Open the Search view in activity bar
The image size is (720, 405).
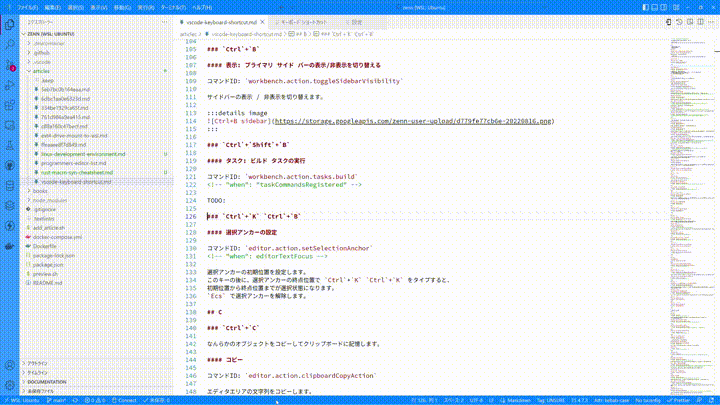point(10,45)
